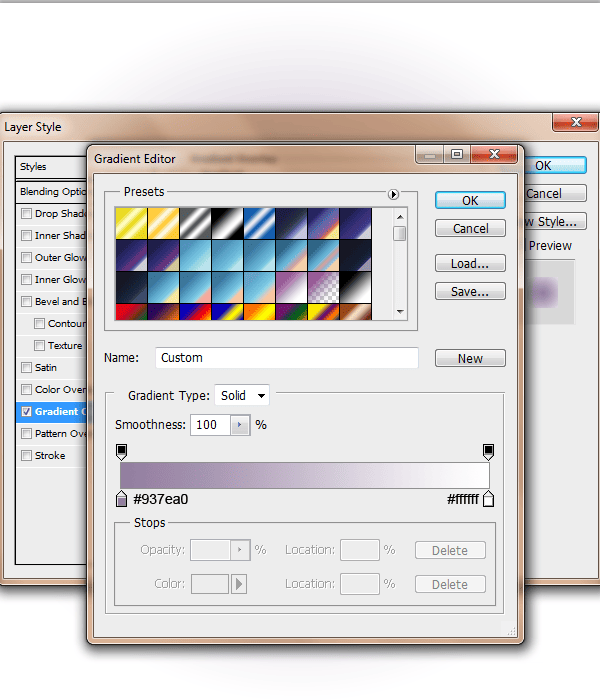Viewport: 600px width, 700px height.
Task: Enable the Contour checkbox
Action: tap(39, 323)
